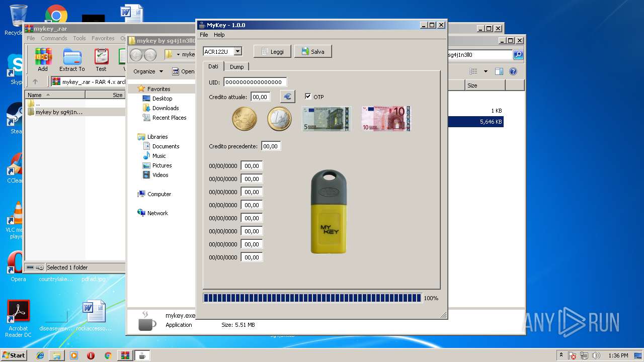
Task: Open the WinRAR Favorites menu
Action: [x=103, y=38]
